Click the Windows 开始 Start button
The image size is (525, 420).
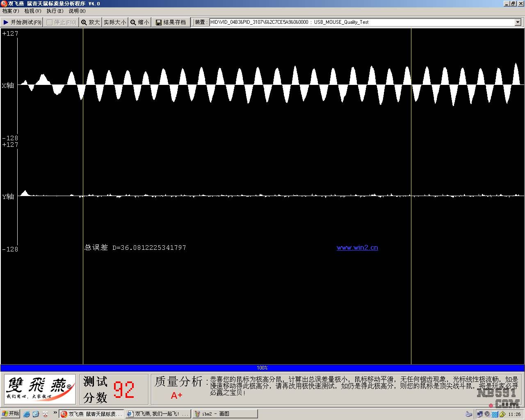tap(11, 414)
